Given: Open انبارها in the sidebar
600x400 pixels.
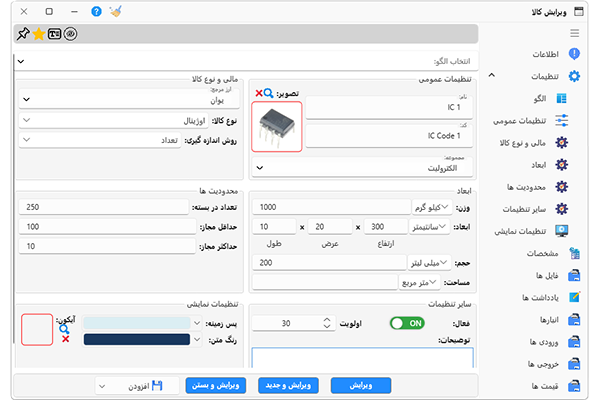Looking at the screenshot, I should pyautogui.click(x=549, y=320).
